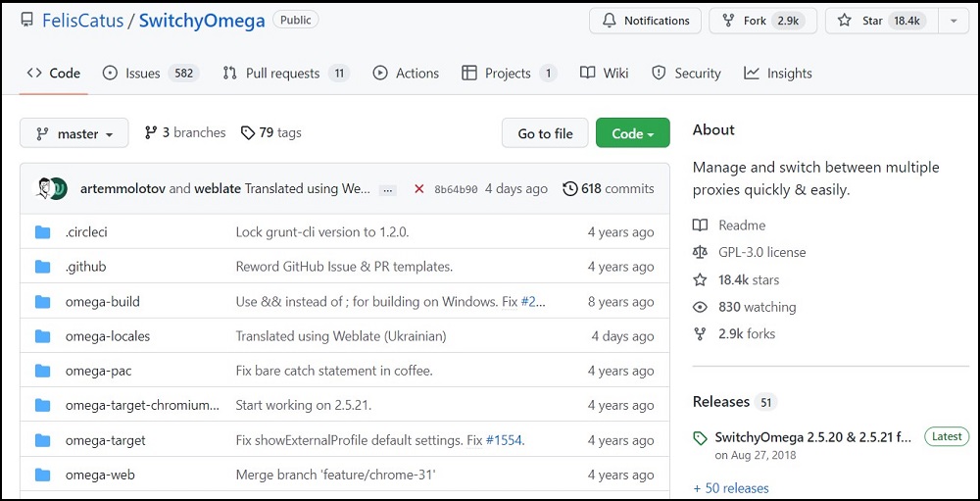View the 79 tags link

pos(271,132)
